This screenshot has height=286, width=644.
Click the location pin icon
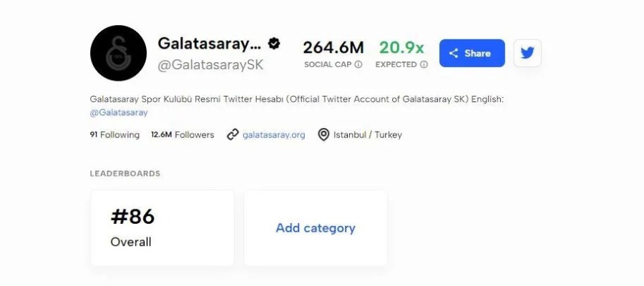[323, 134]
